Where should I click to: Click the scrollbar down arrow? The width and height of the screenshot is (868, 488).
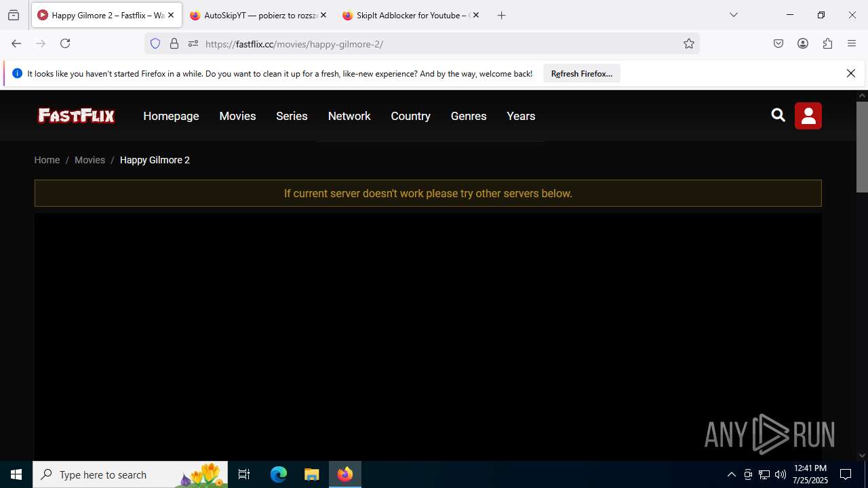coord(862,455)
